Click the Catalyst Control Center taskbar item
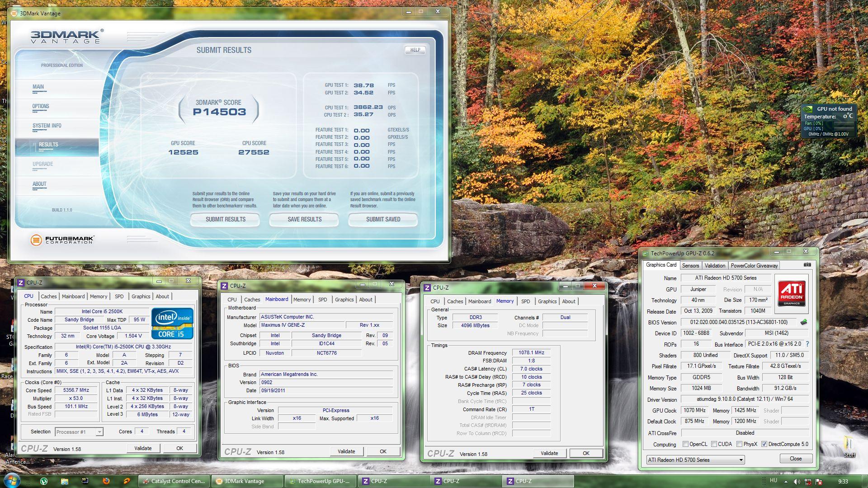 pos(174,481)
